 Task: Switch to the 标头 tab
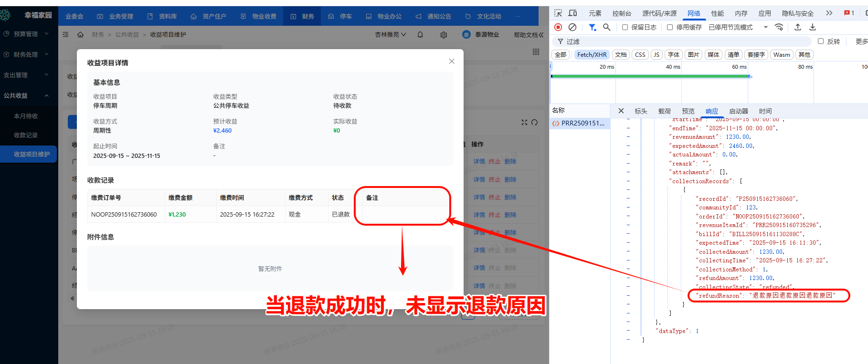click(641, 111)
